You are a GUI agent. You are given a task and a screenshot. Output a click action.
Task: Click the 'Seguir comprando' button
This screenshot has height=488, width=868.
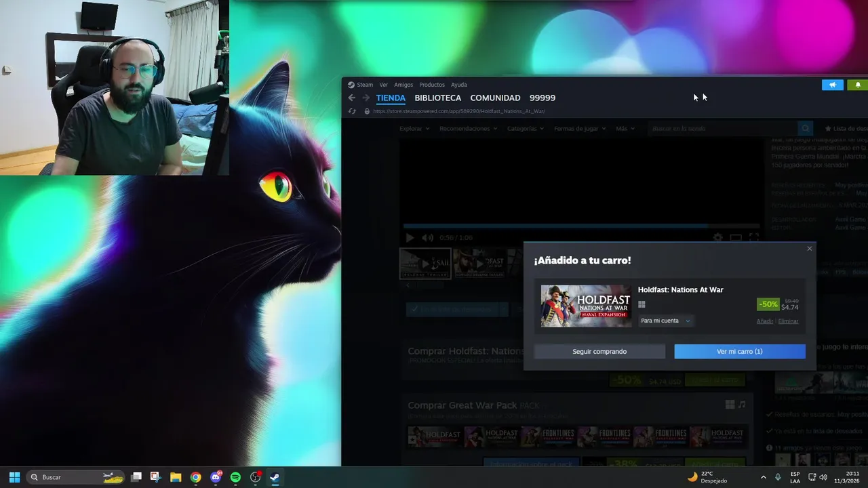point(599,351)
